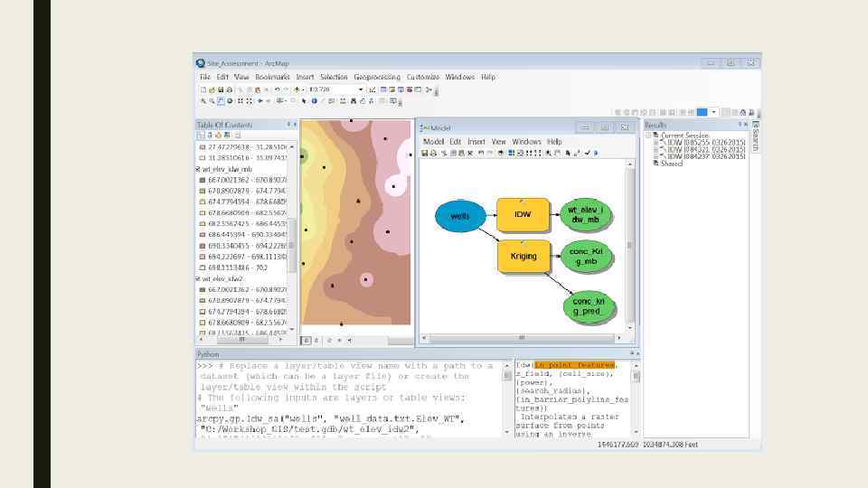Image resolution: width=868 pixels, height=488 pixels.
Task: Click the Validate checkmark icon in Model toolbar
Action: [588, 153]
